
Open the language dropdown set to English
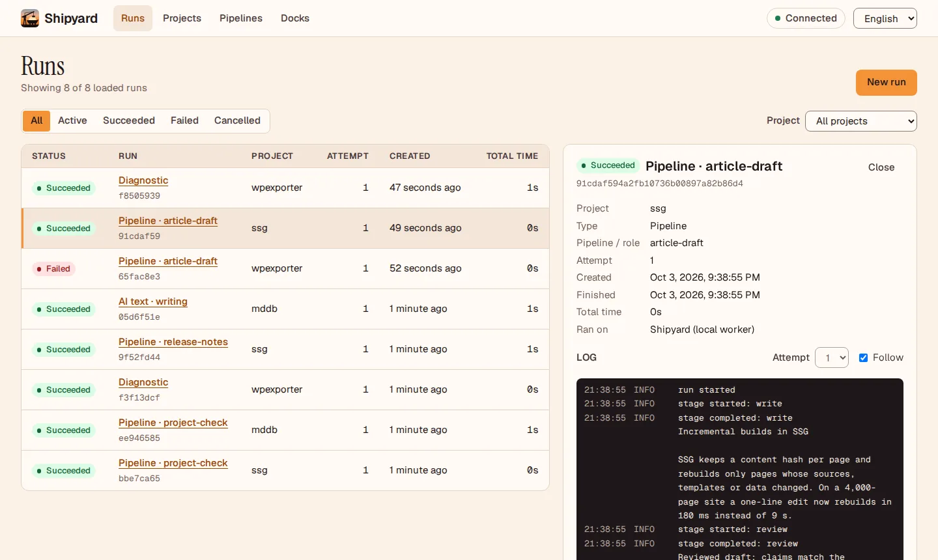coord(885,18)
